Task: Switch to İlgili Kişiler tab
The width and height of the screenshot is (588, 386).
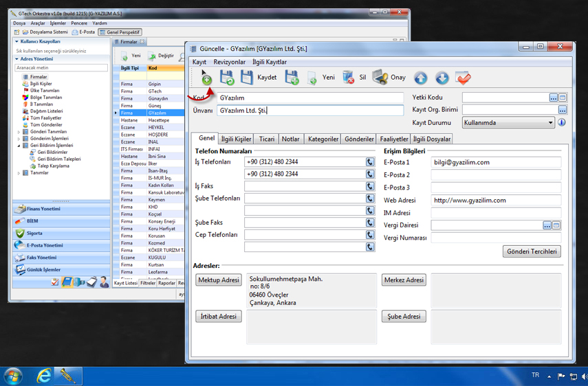Action: coord(236,139)
